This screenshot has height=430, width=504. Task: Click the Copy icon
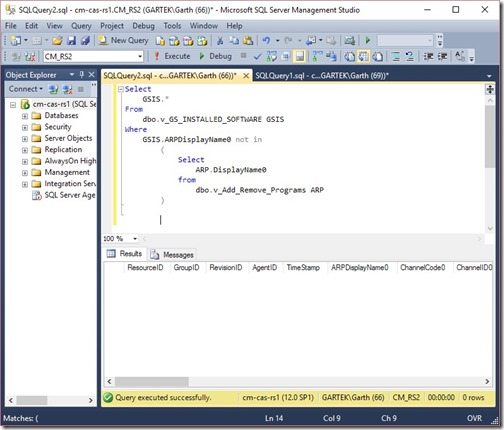pyautogui.click(x=234, y=41)
